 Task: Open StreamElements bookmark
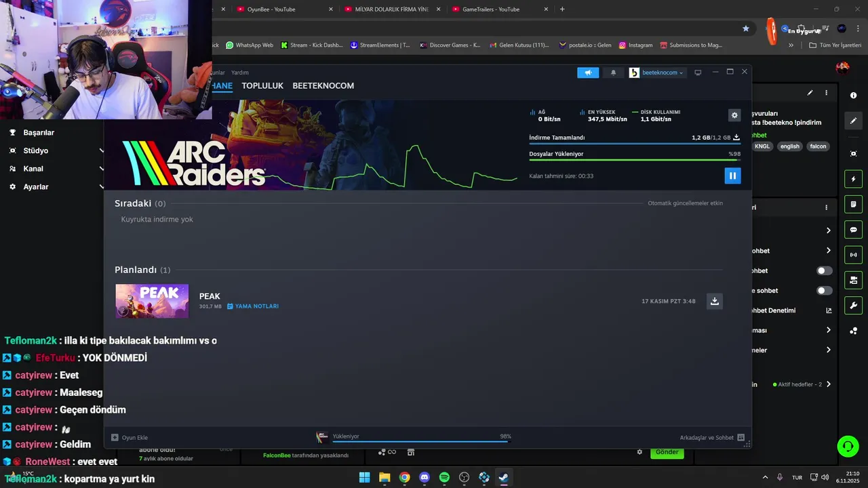380,45
